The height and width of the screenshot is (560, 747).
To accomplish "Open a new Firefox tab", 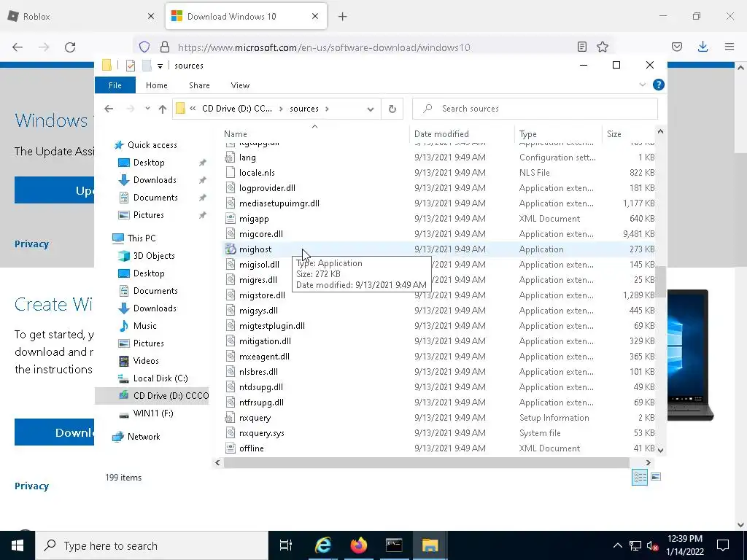I will [343, 17].
